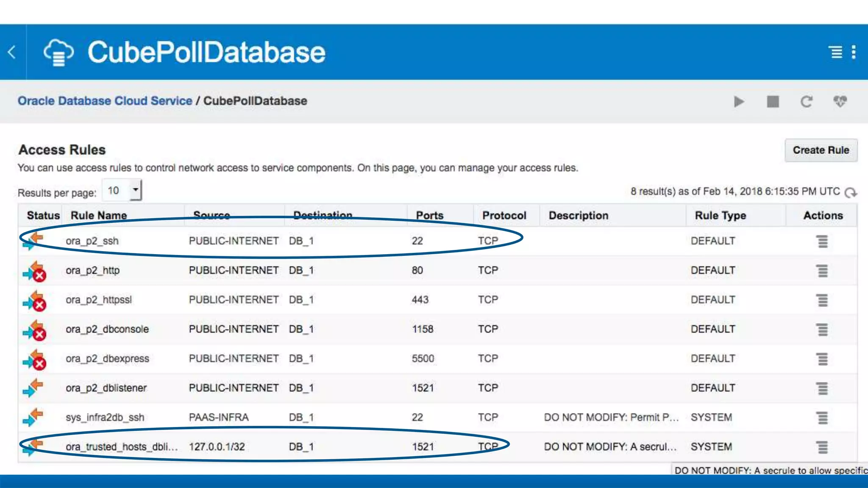Click disabled status icon of ora_p2_http
The image size is (868, 488).
[34, 271]
